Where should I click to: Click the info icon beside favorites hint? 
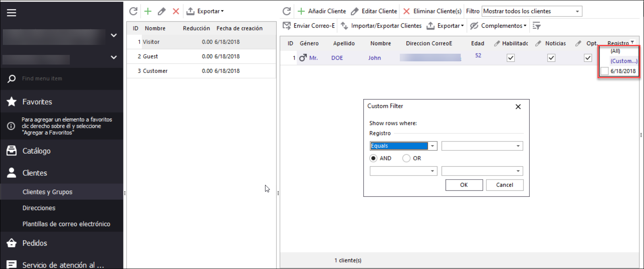[x=11, y=126]
